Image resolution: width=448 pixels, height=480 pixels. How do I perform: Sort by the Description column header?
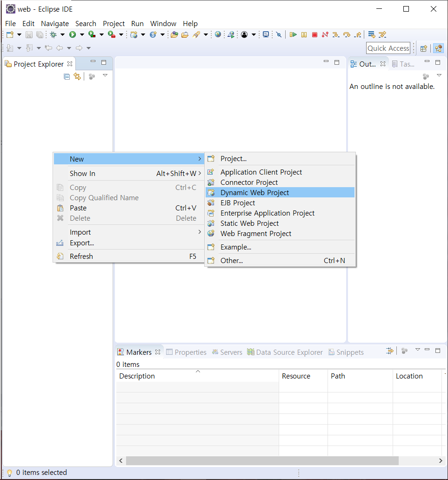198,376
